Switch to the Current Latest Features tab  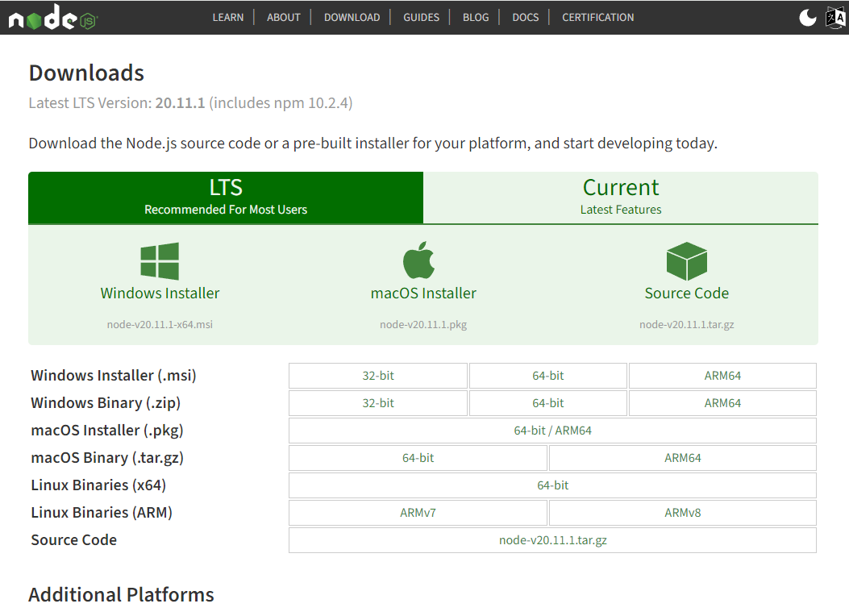click(621, 198)
